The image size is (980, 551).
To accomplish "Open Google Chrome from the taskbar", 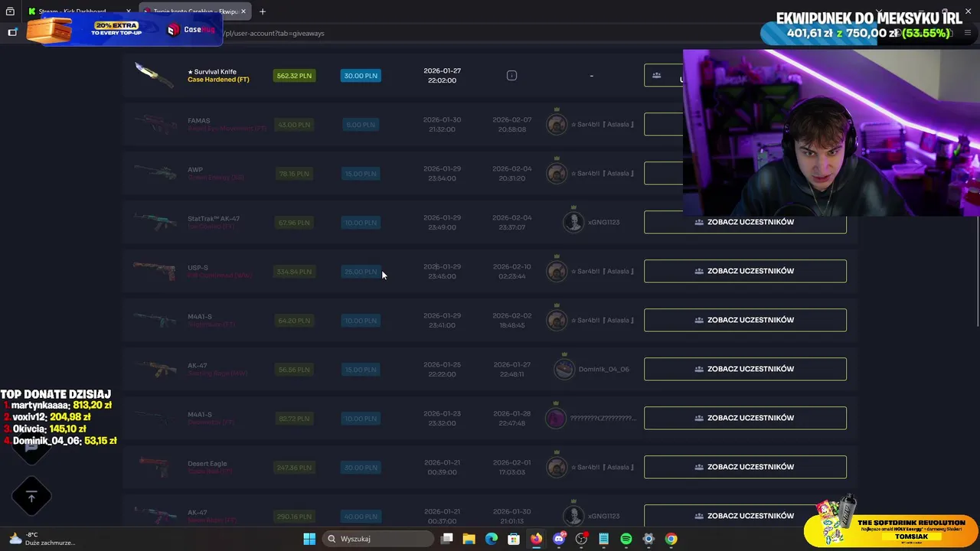I will pyautogui.click(x=671, y=539).
